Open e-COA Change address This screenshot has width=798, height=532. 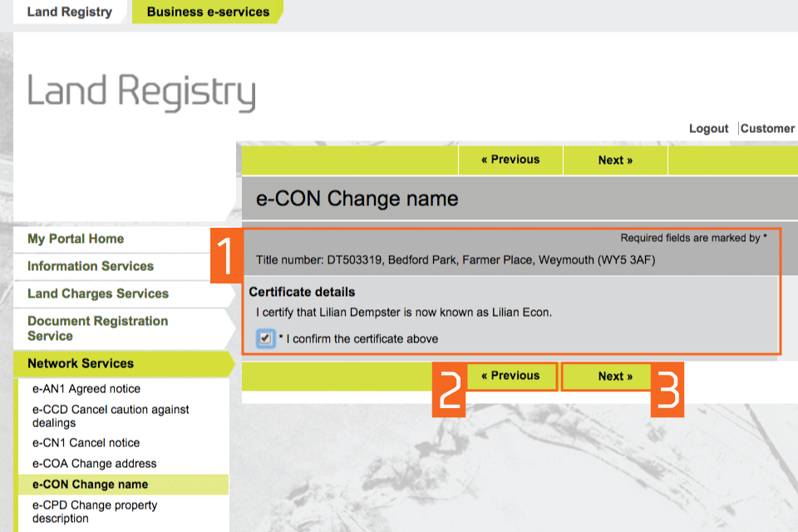coord(95,464)
